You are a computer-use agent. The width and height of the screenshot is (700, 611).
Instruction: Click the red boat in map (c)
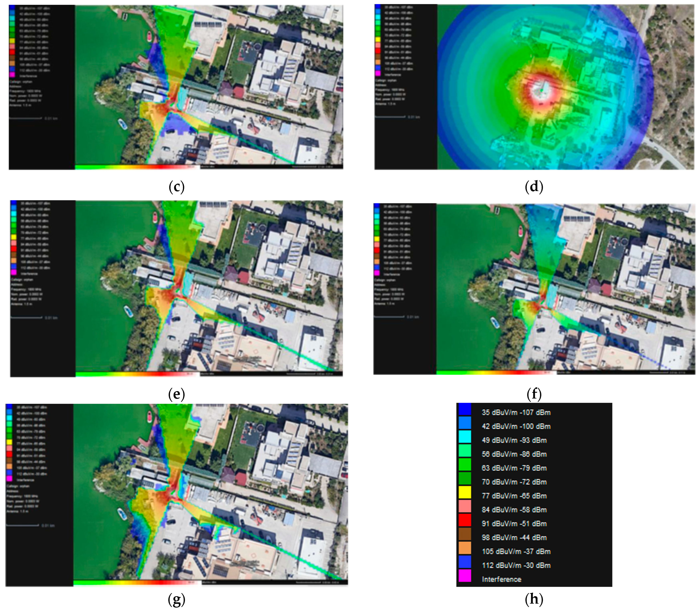(149, 36)
